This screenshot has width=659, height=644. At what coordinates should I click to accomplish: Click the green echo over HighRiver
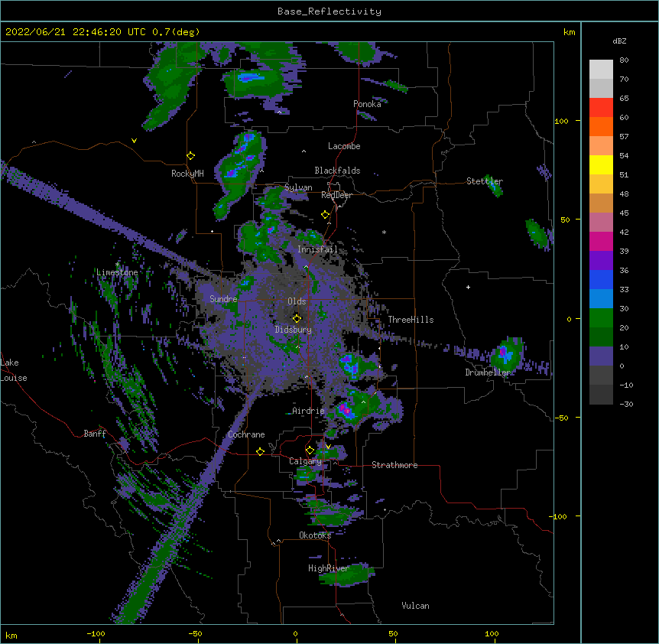pyautogui.click(x=347, y=575)
